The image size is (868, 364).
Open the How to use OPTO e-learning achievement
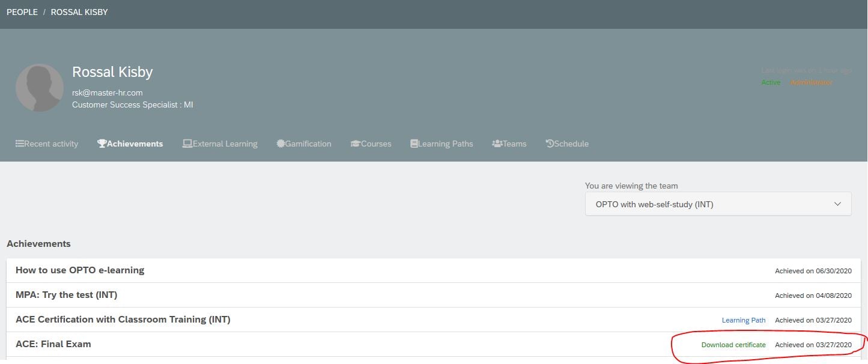coord(80,270)
